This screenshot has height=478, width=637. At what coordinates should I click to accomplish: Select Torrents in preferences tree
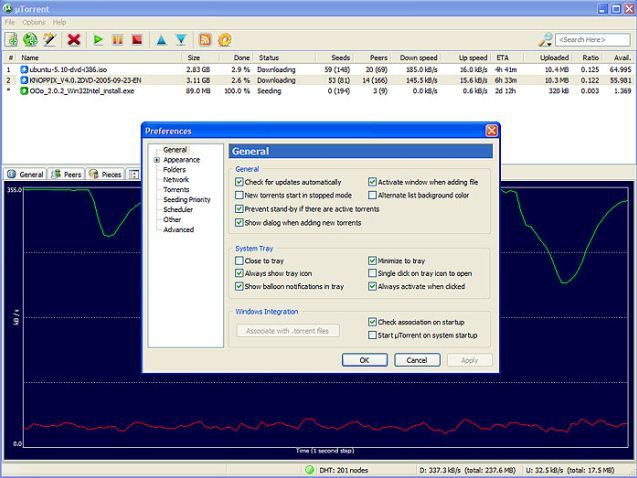[x=176, y=190]
